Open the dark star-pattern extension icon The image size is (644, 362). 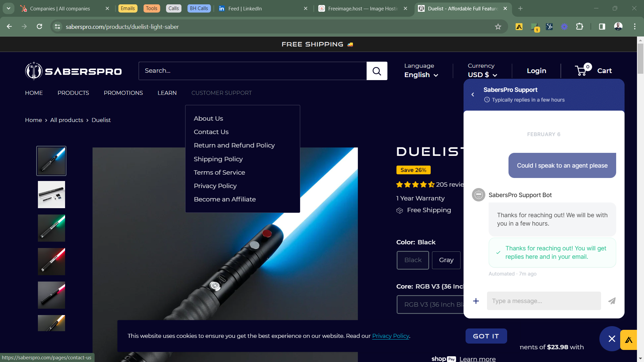[549, 26]
